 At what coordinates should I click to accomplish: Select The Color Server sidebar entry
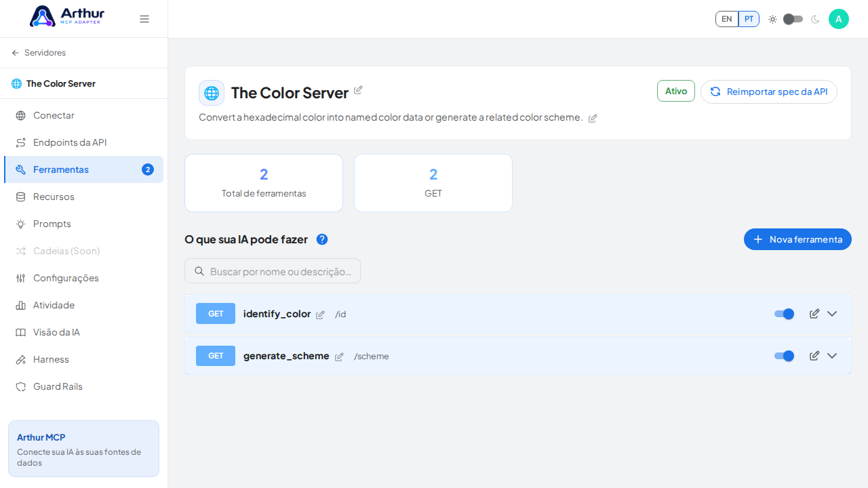[x=83, y=83]
